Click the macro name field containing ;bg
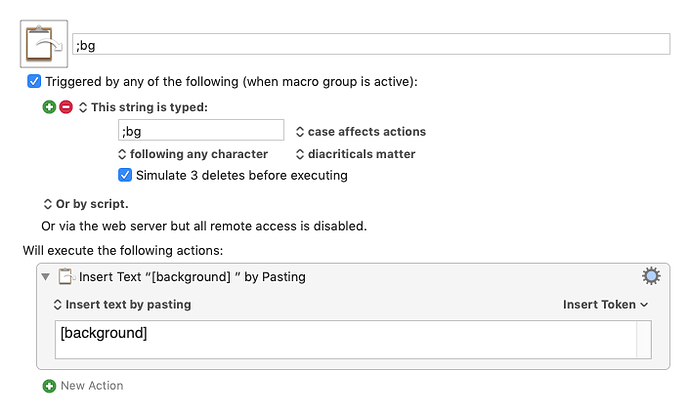Viewport: 690px width, 413px height. pyautogui.click(x=371, y=44)
